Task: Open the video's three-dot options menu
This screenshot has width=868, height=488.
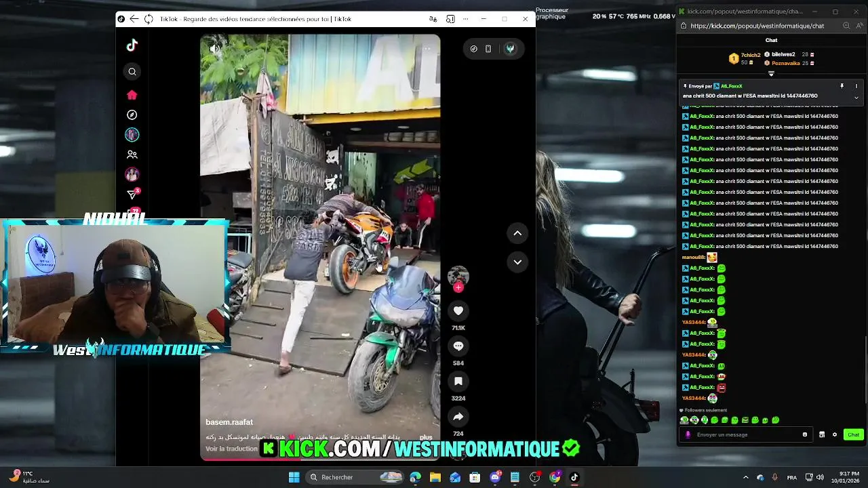Action: [x=427, y=49]
